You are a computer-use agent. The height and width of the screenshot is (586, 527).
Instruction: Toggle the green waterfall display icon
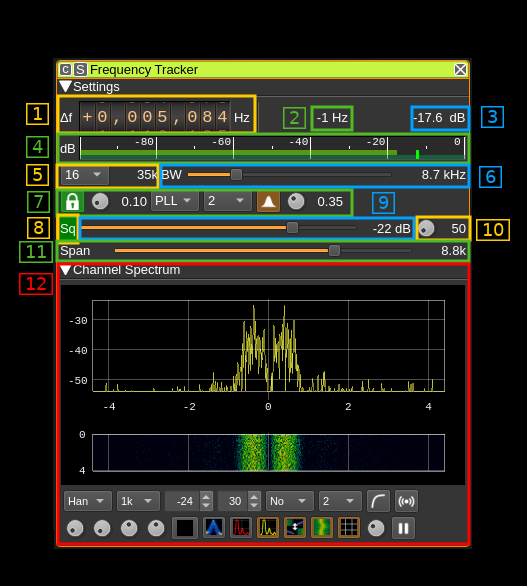pos(322,528)
